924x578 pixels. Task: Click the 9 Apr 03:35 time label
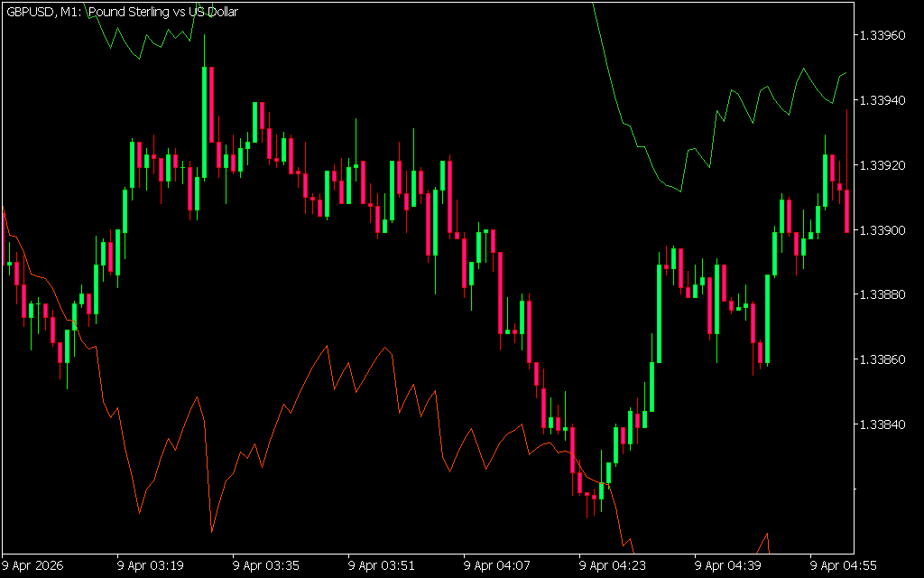pyautogui.click(x=267, y=565)
